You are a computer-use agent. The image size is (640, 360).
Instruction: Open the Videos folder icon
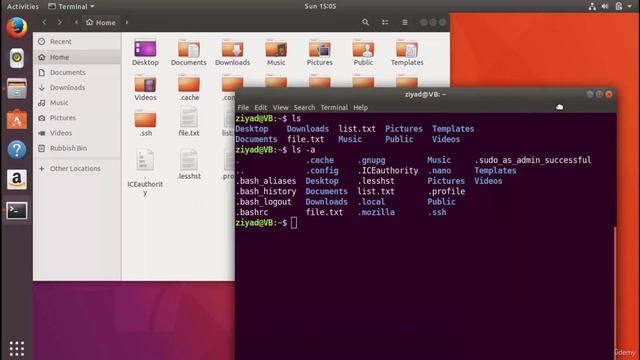tap(145, 88)
